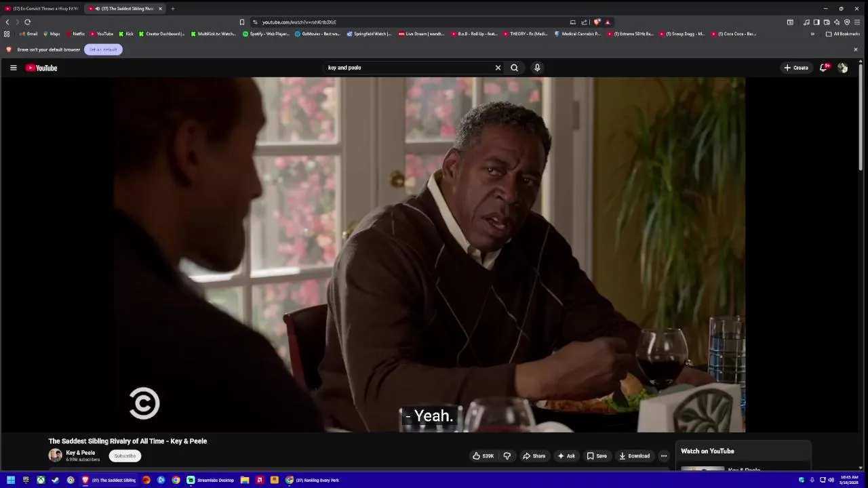Open the Key & Peele channel name link
Viewport: 868px width, 488px height.
point(80,453)
